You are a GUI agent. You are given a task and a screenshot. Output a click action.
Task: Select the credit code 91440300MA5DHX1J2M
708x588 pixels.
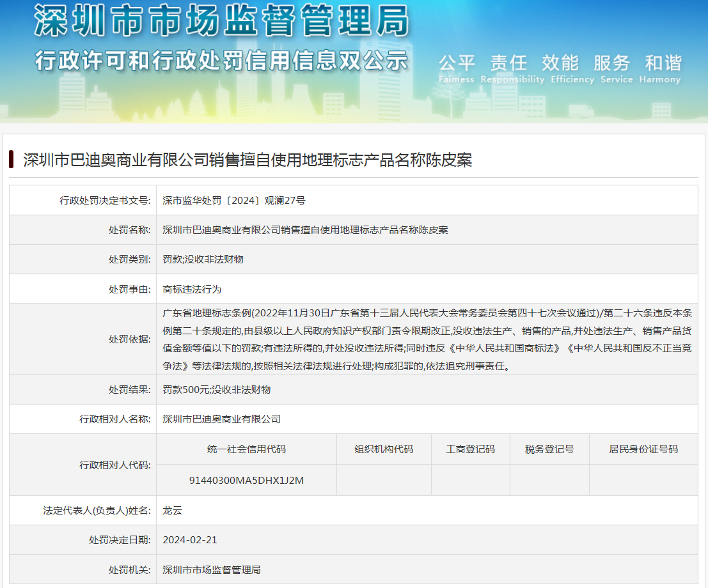coord(246,480)
